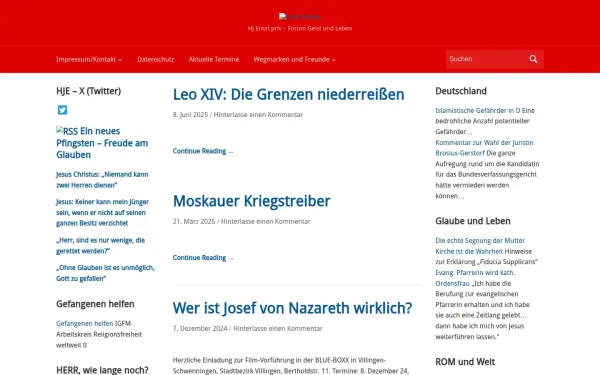The width and height of the screenshot is (600, 375).
Task: Click the date 8. Juni 2025
Action: 190,115
